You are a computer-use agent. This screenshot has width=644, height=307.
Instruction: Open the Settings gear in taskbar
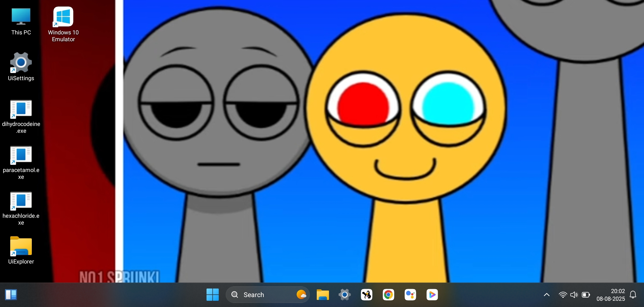coord(345,295)
